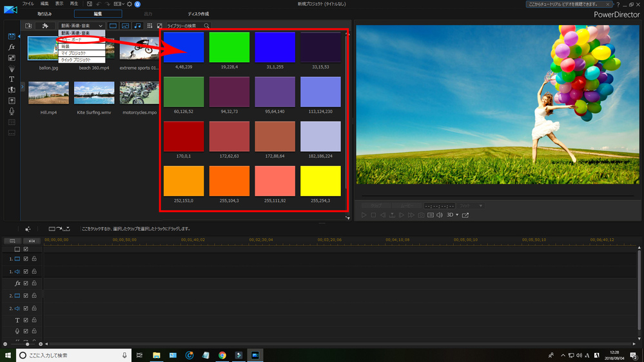The image size is (644, 362).
Task: Click the import media folder icon
Action: [x=28, y=26]
